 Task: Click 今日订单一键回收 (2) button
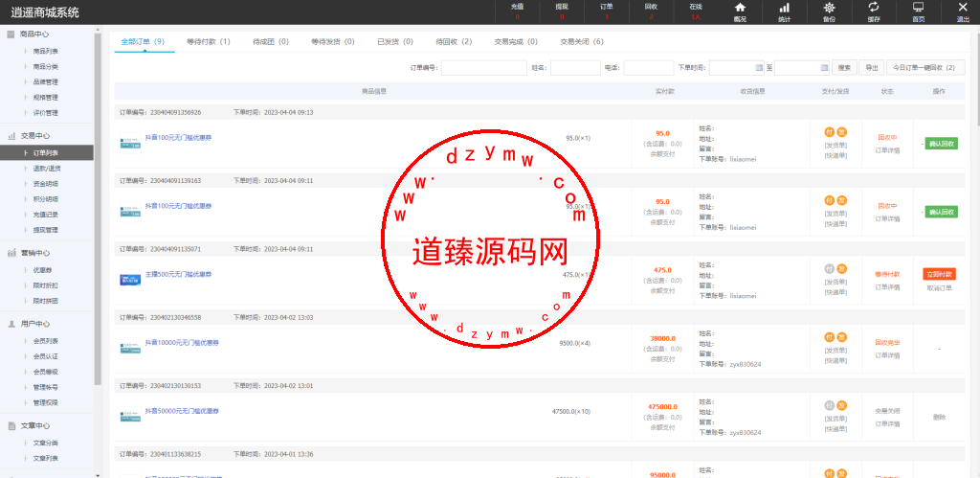tap(925, 68)
